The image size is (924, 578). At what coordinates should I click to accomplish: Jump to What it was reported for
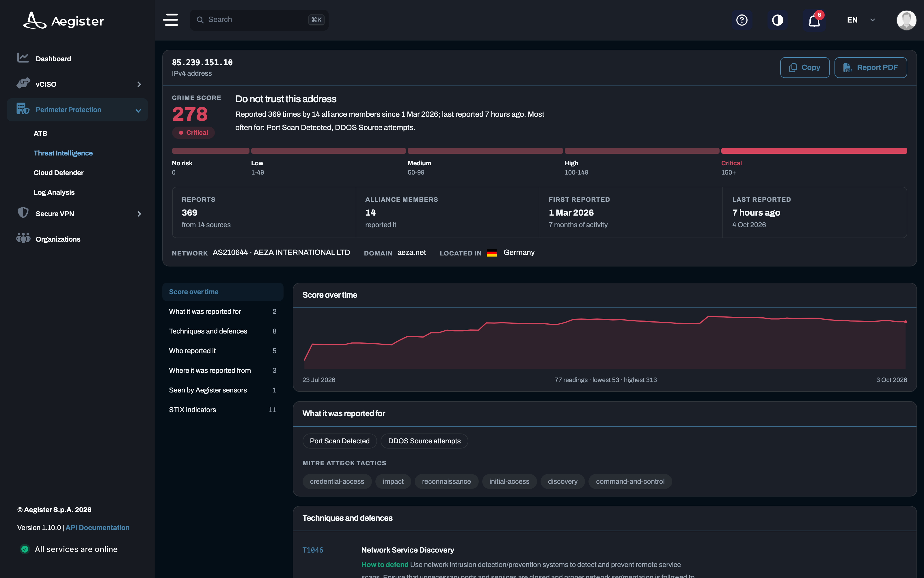223,312
